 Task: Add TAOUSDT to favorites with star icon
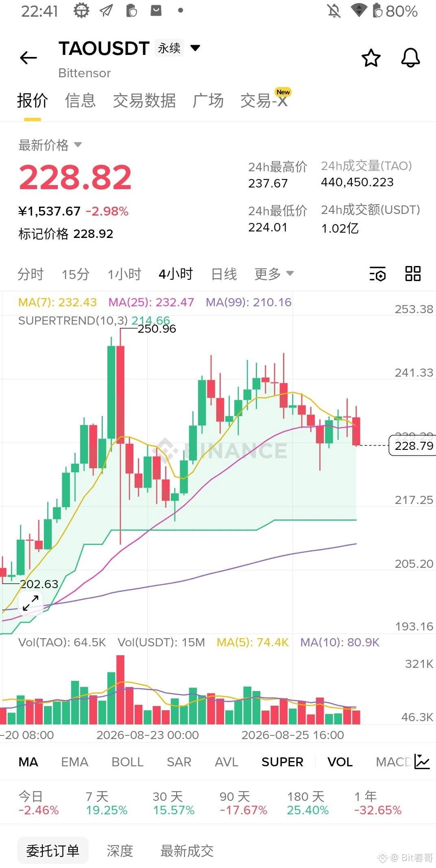pyautogui.click(x=371, y=58)
